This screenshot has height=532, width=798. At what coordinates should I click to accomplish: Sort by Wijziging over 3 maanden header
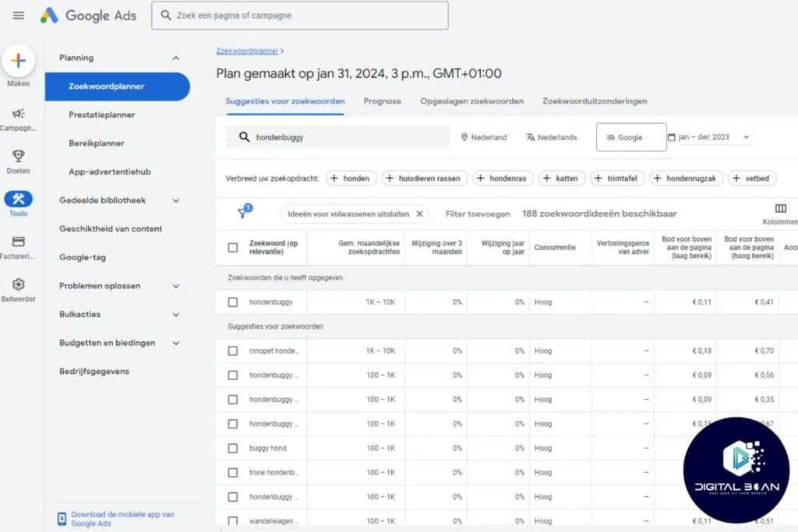[x=436, y=247]
